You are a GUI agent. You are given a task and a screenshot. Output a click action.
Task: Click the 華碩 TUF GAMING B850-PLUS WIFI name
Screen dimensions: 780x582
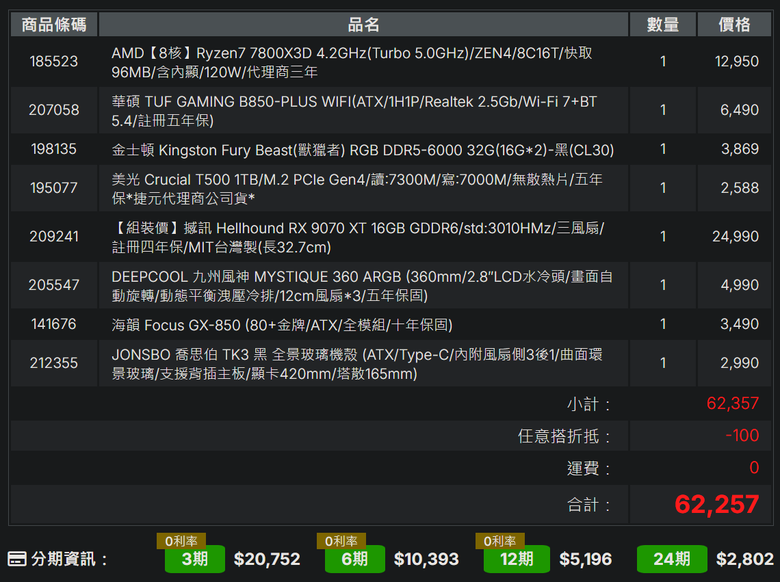click(x=354, y=111)
